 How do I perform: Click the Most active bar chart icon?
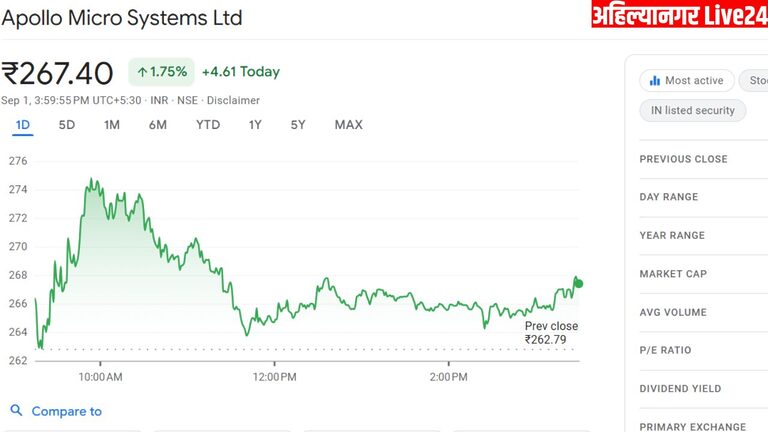(655, 81)
